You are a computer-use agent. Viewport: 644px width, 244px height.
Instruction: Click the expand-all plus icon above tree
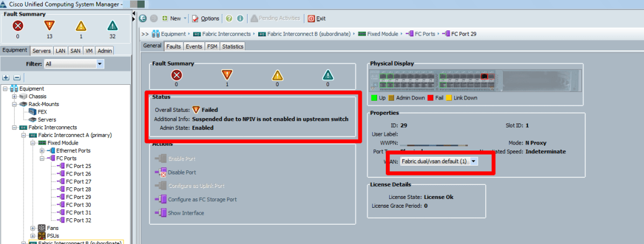(6, 77)
